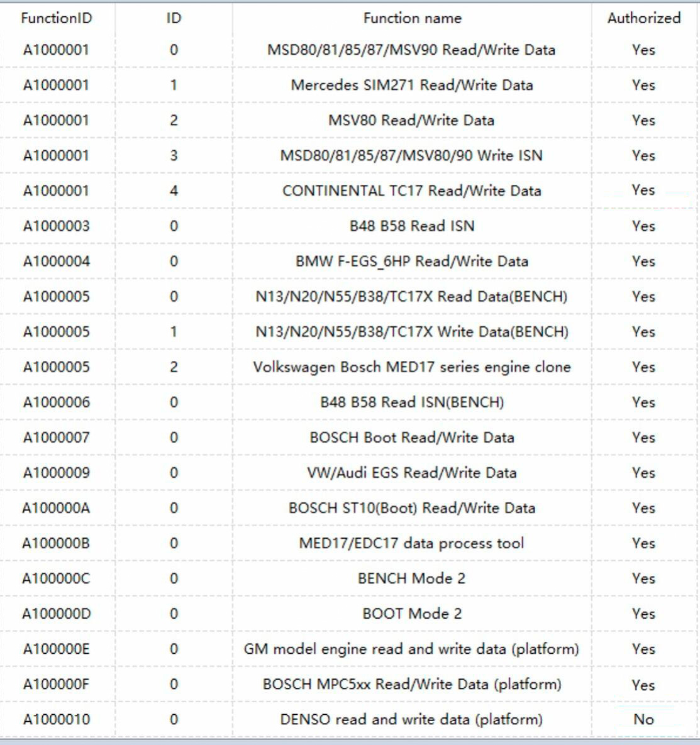Click GM model engine read and write data

point(411,648)
